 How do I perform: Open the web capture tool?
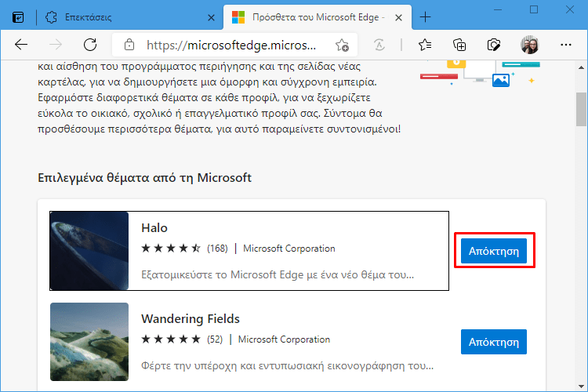[494, 45]
